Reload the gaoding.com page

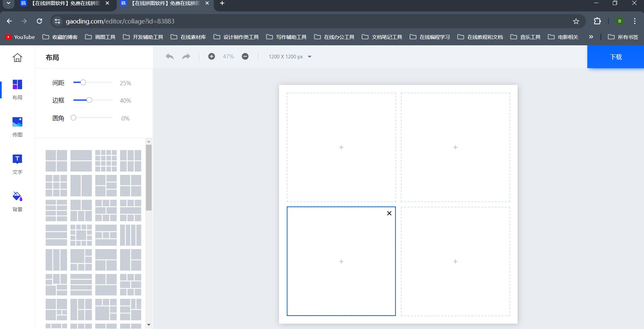click(39, 21)
